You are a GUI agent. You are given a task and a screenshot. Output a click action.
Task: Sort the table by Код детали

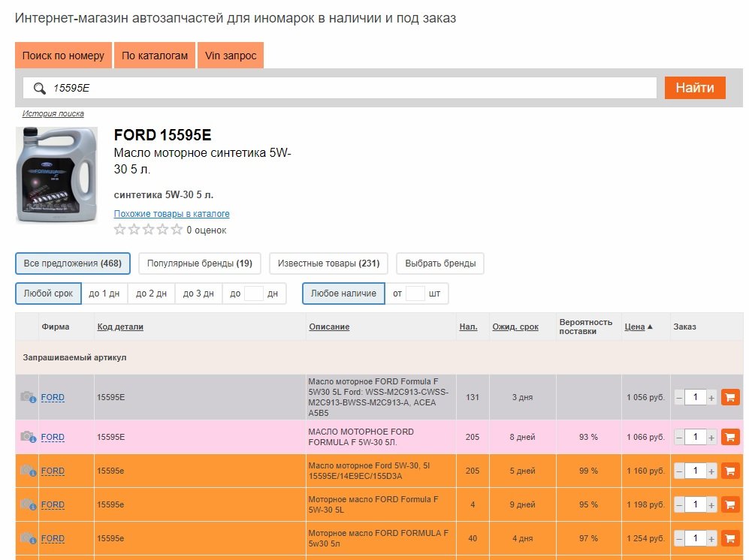pyautogui.click(x=120, y=327)
